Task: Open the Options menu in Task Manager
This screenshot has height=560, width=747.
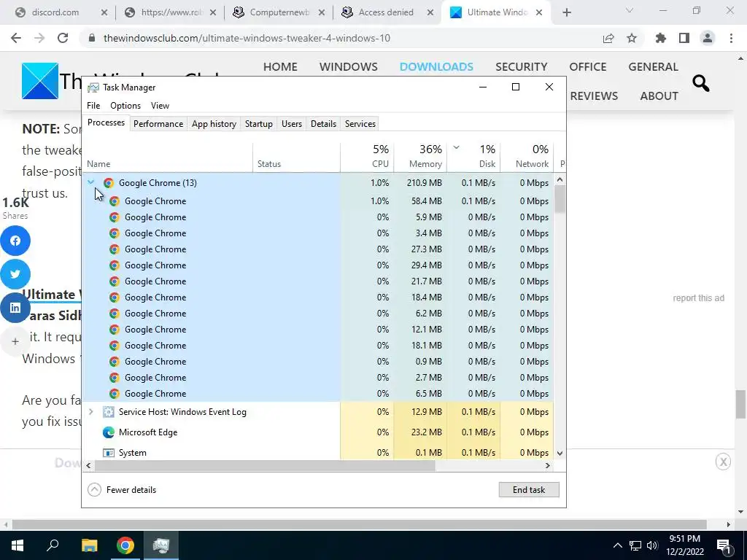Action: point(125,106)
